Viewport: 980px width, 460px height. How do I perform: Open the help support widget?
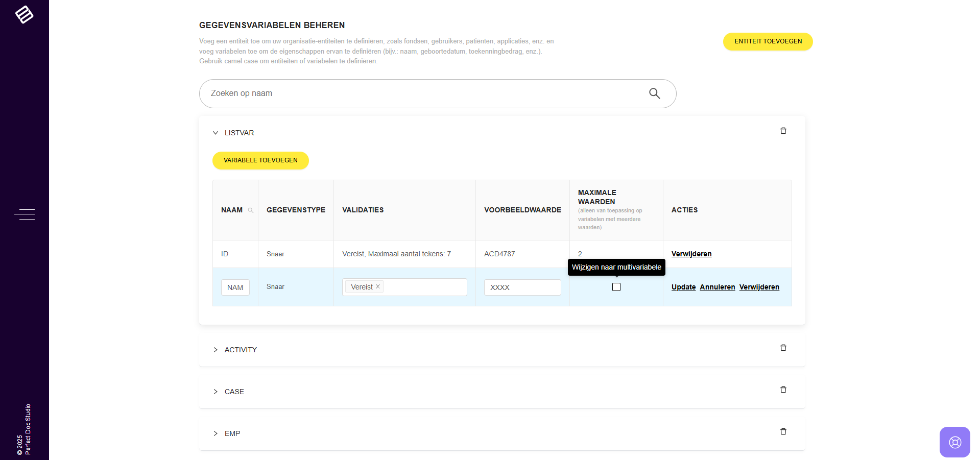point(954,442)
